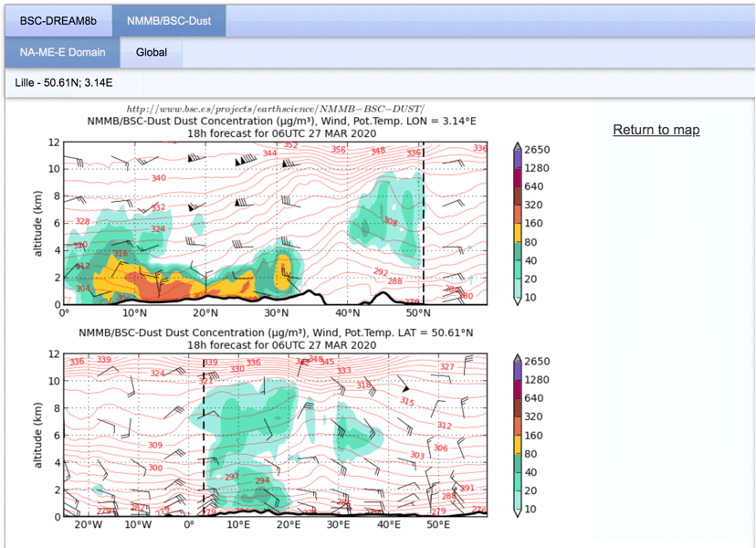
Task: Click the Return to map link
Action: (656, 130)
